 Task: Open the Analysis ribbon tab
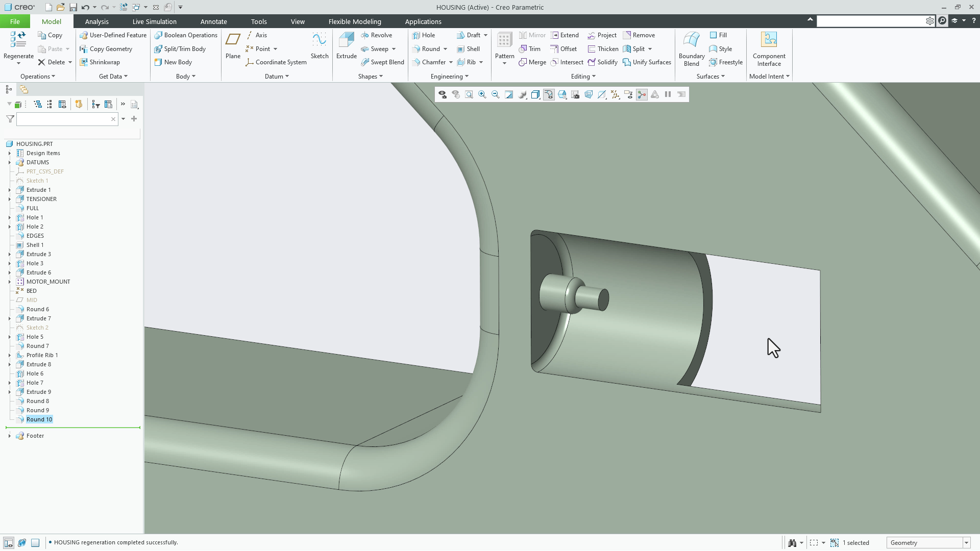click(x=96, y=21)
